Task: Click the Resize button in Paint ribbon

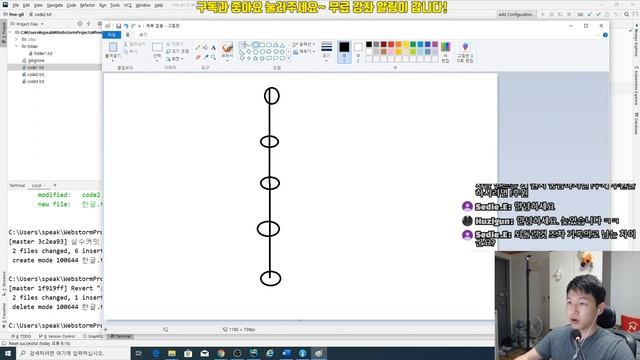Action: (x=178, y=51)
